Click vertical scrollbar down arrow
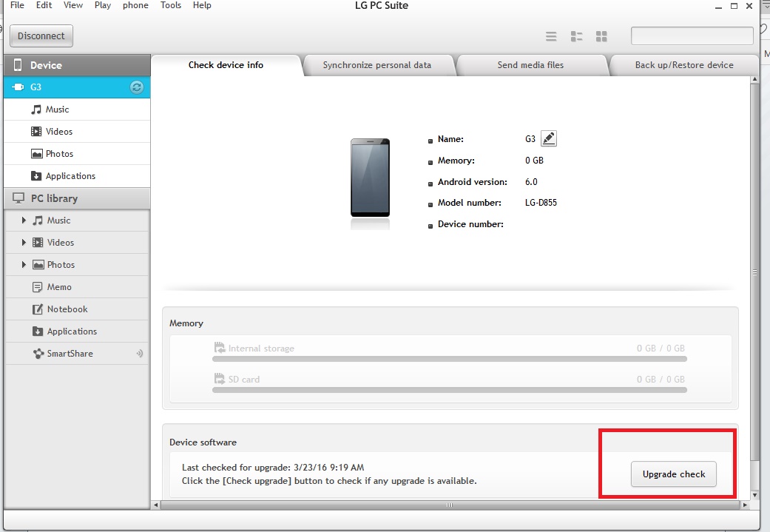This screenshot has height=532, width=770. point(754,495)
